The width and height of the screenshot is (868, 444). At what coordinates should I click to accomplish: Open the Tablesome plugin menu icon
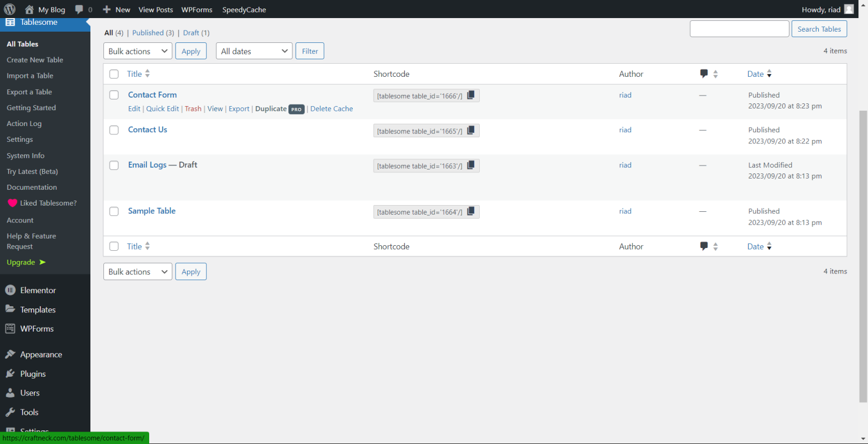point(10,22)
